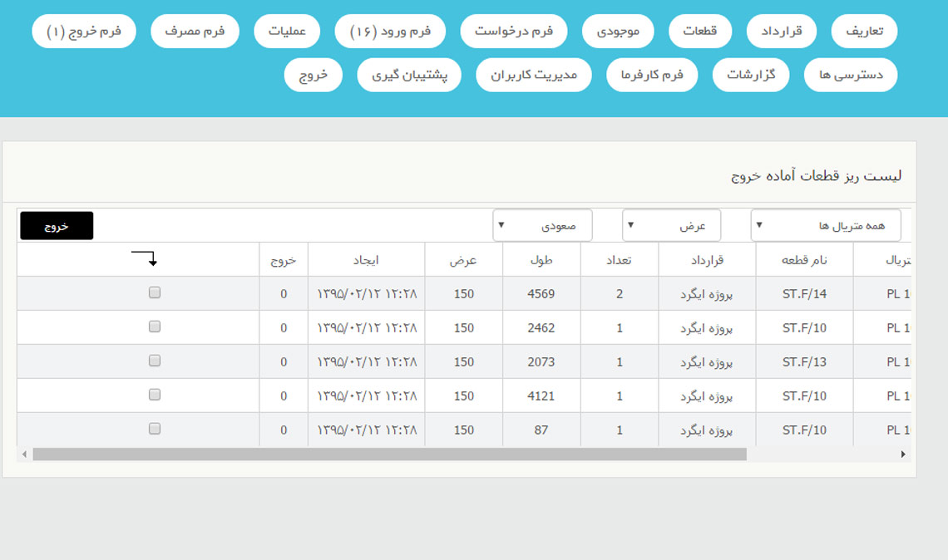Image resolution: width=948 pixels, height=560 pixels.
Task: Check the box for row with طول 2073
Action: [155, 361]
